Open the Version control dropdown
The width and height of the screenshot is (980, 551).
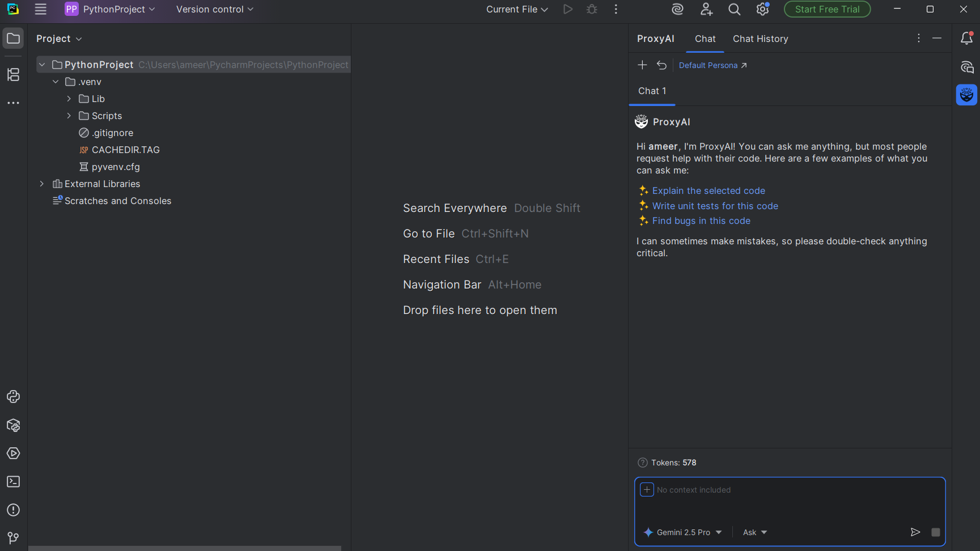[215, 9]
